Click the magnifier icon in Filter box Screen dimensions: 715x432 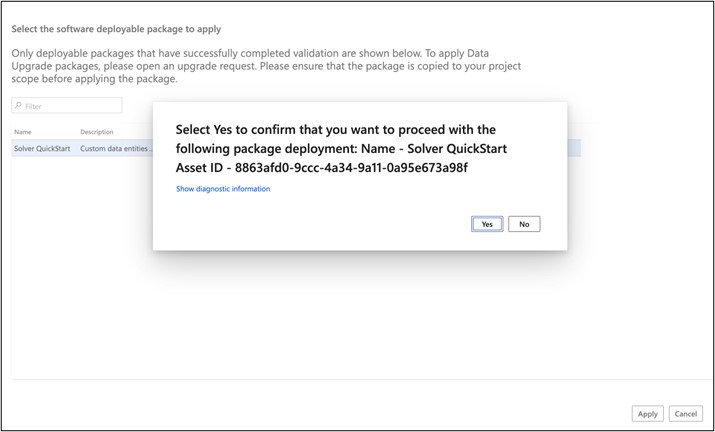[x=18, y=105]
